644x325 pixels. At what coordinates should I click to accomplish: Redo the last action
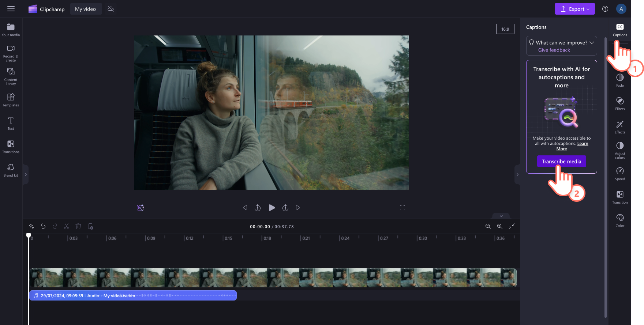[55, 226]
